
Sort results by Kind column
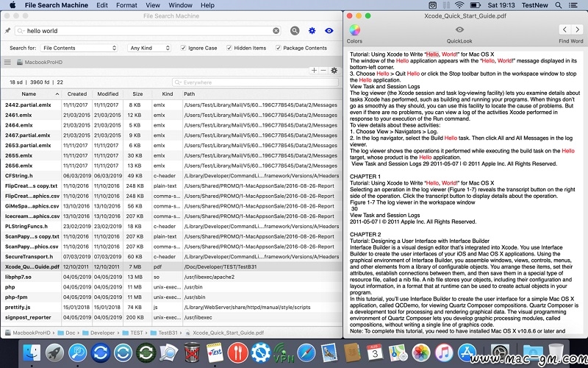168,94
